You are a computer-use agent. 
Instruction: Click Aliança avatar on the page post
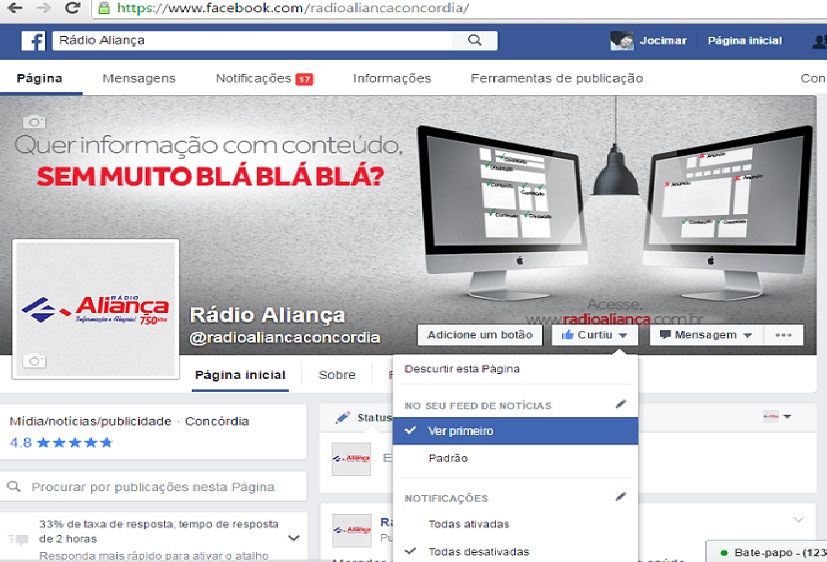[x=351, y=530]
